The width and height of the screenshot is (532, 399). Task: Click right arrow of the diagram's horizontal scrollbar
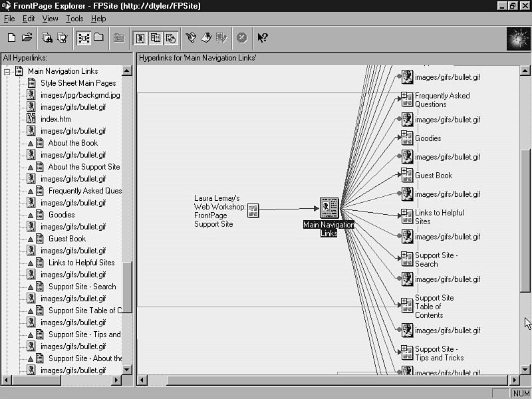[x=513, y=380]
